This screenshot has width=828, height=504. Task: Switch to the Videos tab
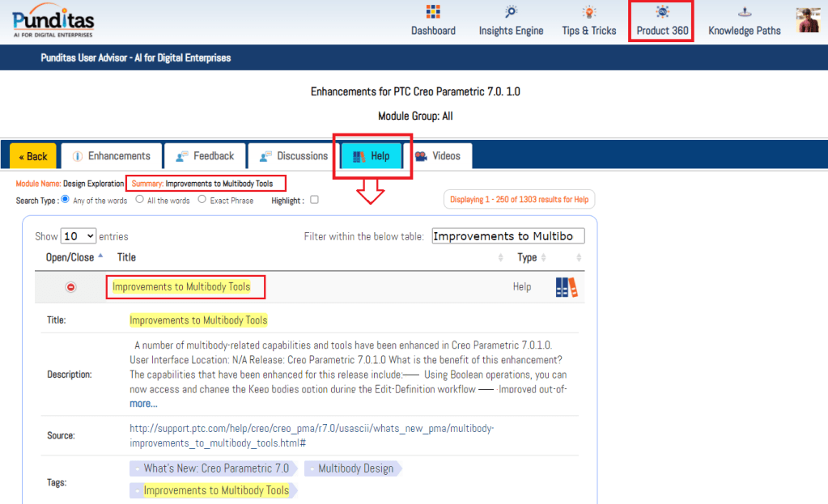[438, 156]
